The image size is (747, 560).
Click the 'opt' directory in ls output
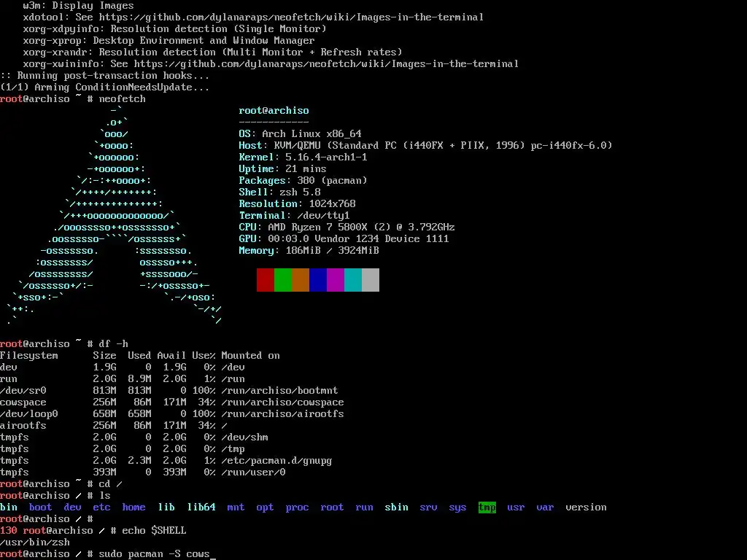tap(265, 507)
